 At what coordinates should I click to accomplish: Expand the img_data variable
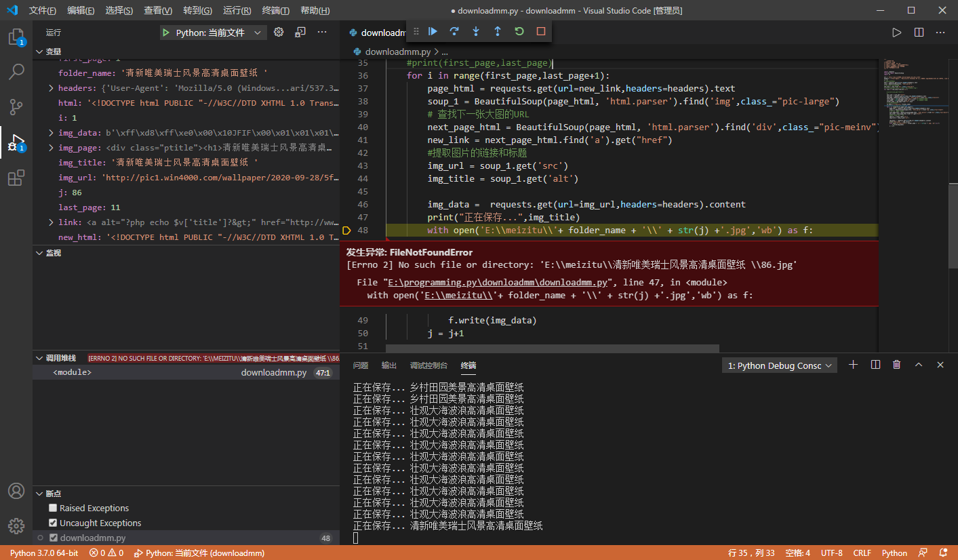click(x=52, y=133)
